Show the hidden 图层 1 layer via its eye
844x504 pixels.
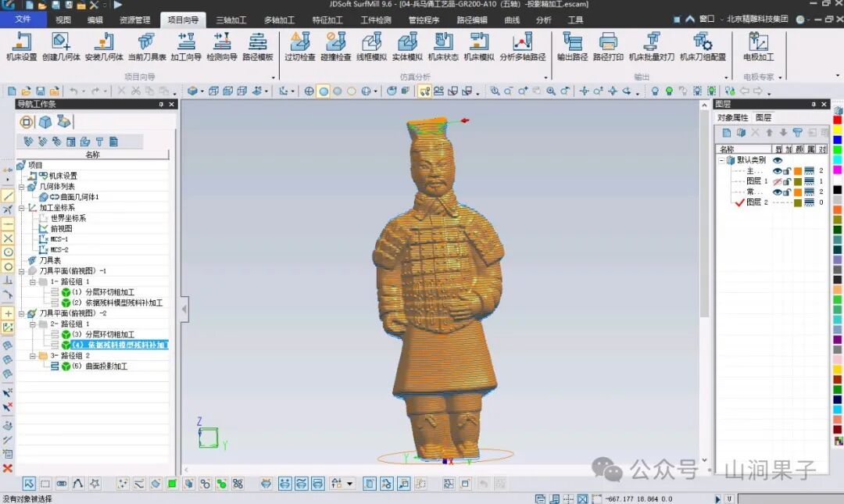pos(777,181)
